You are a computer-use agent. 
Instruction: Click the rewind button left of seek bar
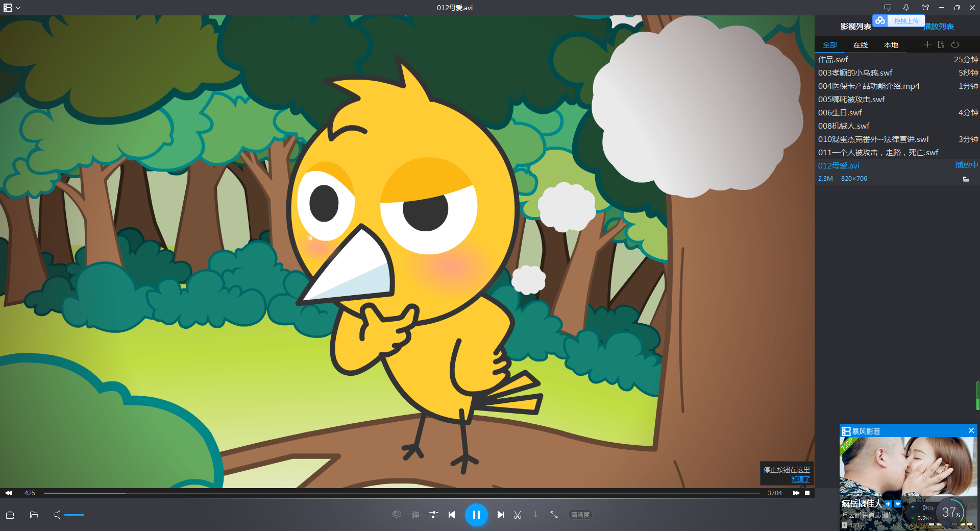tap(9, 493)
